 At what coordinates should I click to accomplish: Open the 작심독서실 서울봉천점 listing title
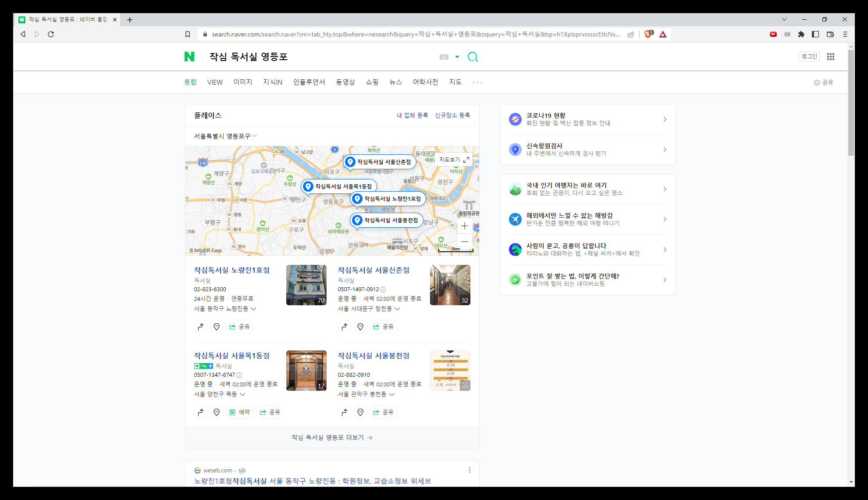coord(374,356)
